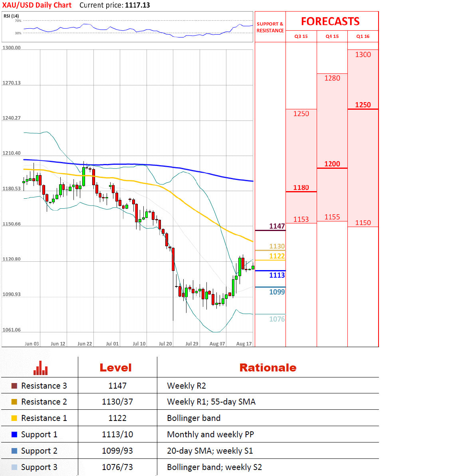Click the Resistance 1 yellow square marker
The image size is (460, 476).
[14, 418]
